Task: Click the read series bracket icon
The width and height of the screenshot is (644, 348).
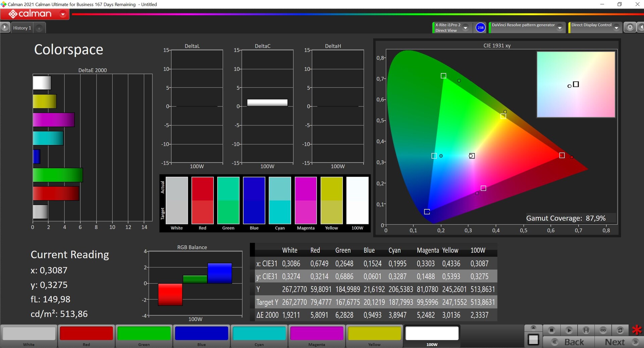Action: click(586, 330)
